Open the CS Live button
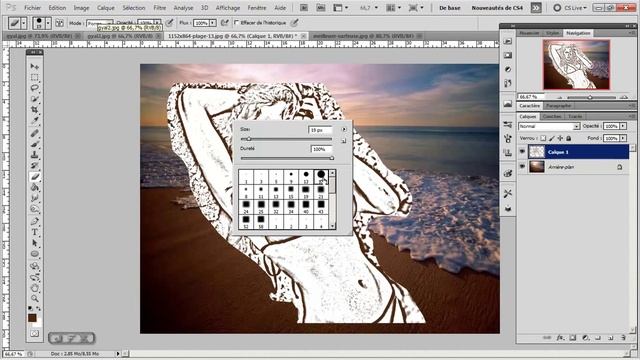Image resolution: width=640 pixels, height=360 pixels. (x=570, y=8)
